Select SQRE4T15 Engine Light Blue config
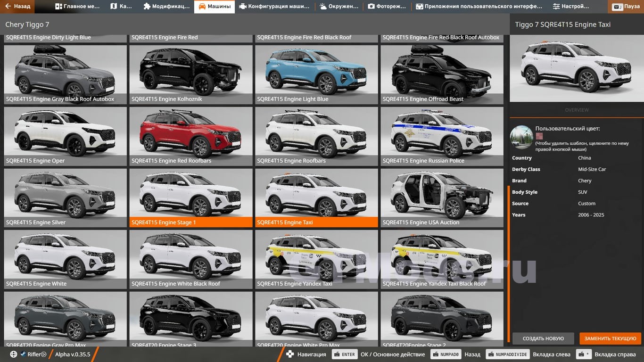This screenshot has height=362, width=644. (x=317, y=74)
